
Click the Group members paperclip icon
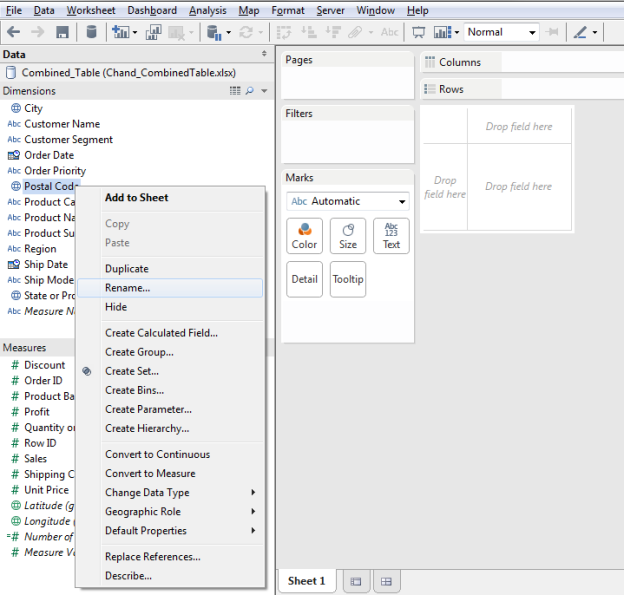tap(355, 32)
